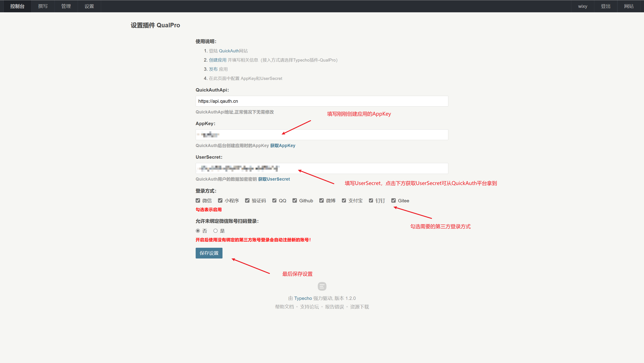This screenshot has width=644, height=363.
Task: Open the 管理 menu in navigation
Action: point(66,6)
